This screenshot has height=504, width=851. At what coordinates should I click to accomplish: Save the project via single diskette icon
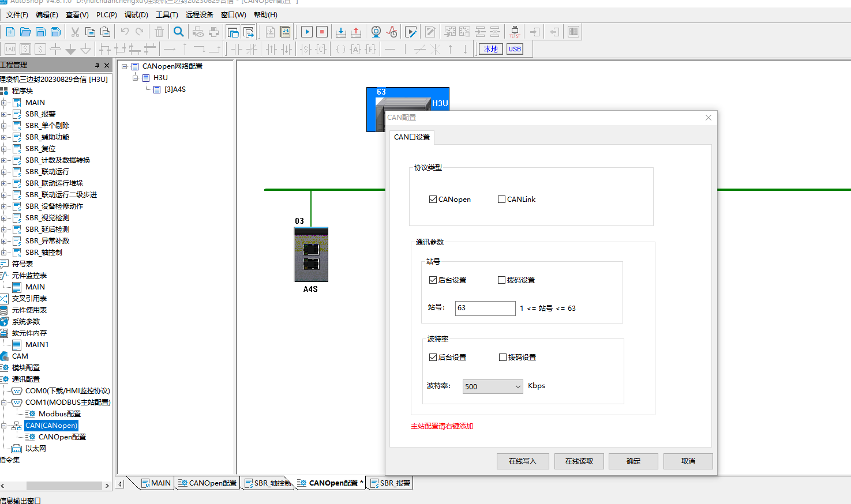click(x=40, y=32)
